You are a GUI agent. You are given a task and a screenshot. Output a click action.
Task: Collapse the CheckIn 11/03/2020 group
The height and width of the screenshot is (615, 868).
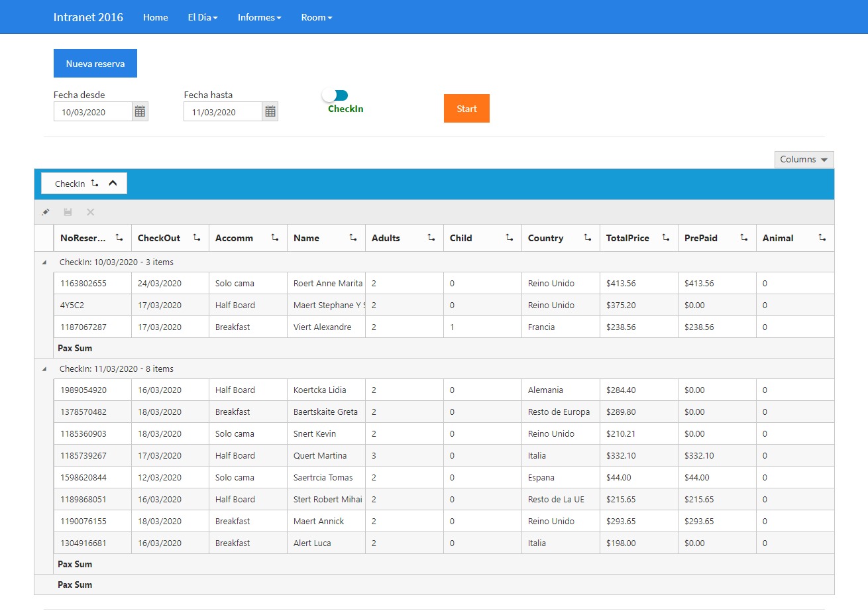pyautogui.click(x=44, y=369)
